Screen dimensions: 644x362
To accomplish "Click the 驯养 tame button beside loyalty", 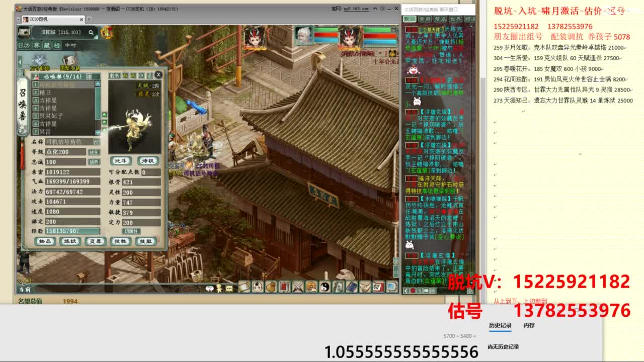I will [x=94, y=162].
